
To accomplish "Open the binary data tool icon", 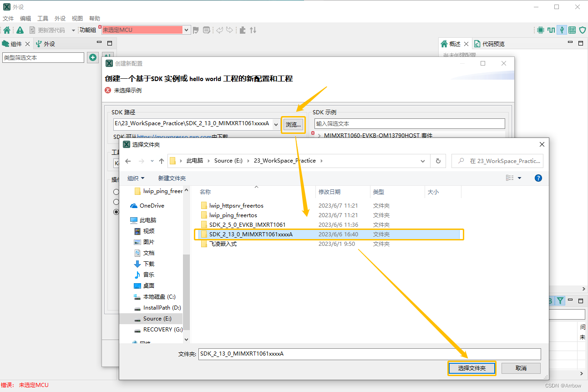I will pyautogui.click(x=572, y=30).
